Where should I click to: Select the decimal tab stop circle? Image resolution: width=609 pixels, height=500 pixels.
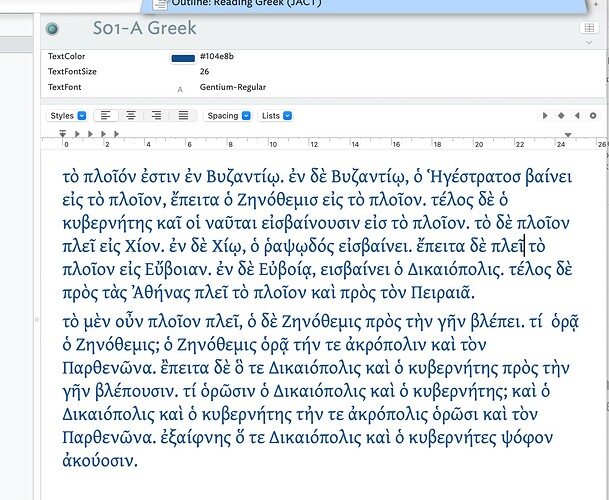(x=593, y=116)
